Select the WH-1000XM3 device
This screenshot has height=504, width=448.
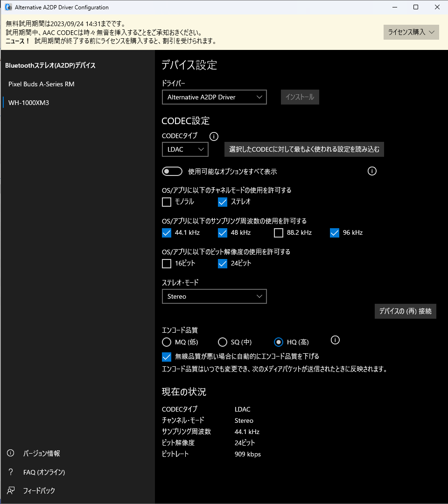(30, 102)
